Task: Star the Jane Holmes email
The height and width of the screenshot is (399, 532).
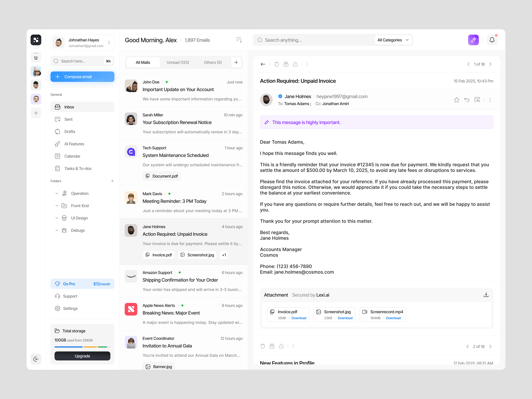Action: pyautogui.click(x=457, y=100)
